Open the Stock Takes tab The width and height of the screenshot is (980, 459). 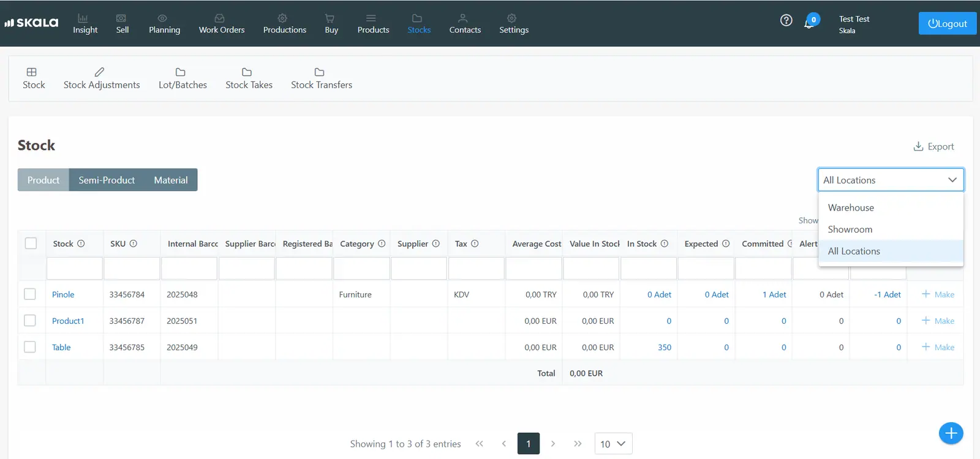[249, 78]
